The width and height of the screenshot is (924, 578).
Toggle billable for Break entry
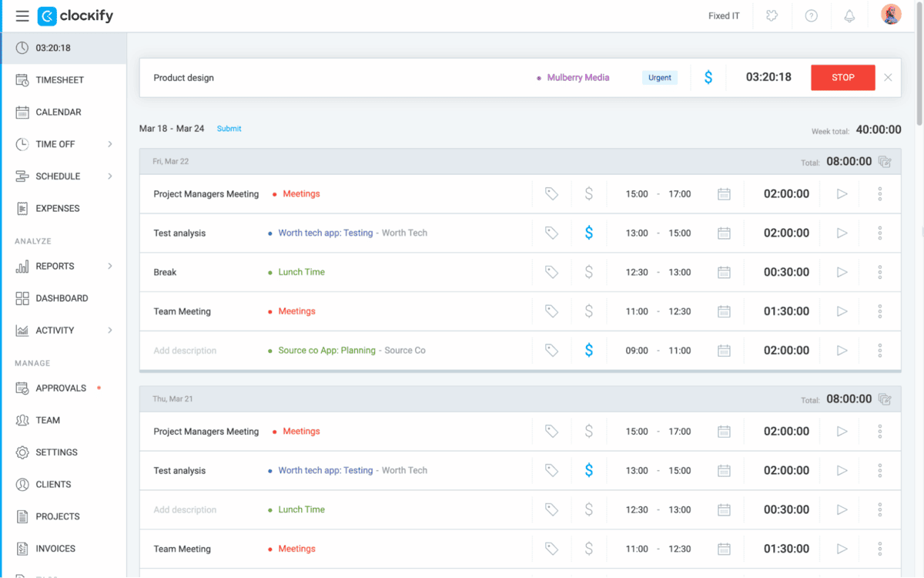(589, 272)
